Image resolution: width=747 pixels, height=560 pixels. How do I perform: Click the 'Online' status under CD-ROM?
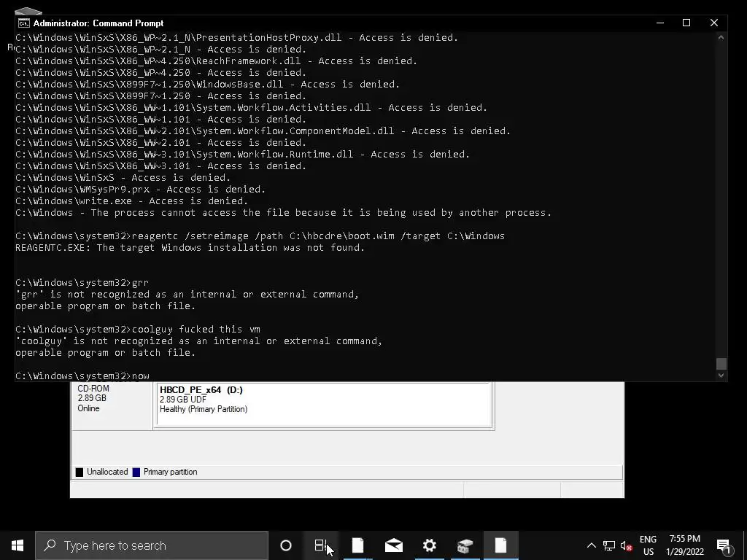(88, 408)
